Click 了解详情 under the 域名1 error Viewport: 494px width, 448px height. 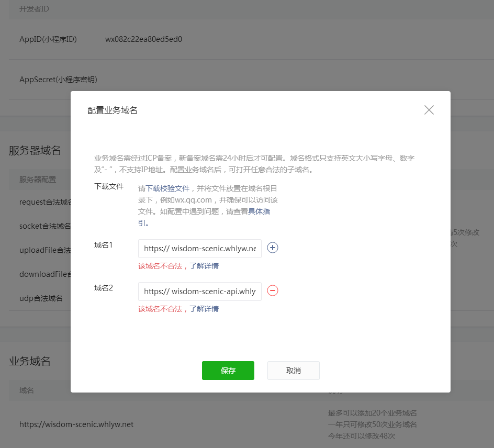click(x=204, y=266)
